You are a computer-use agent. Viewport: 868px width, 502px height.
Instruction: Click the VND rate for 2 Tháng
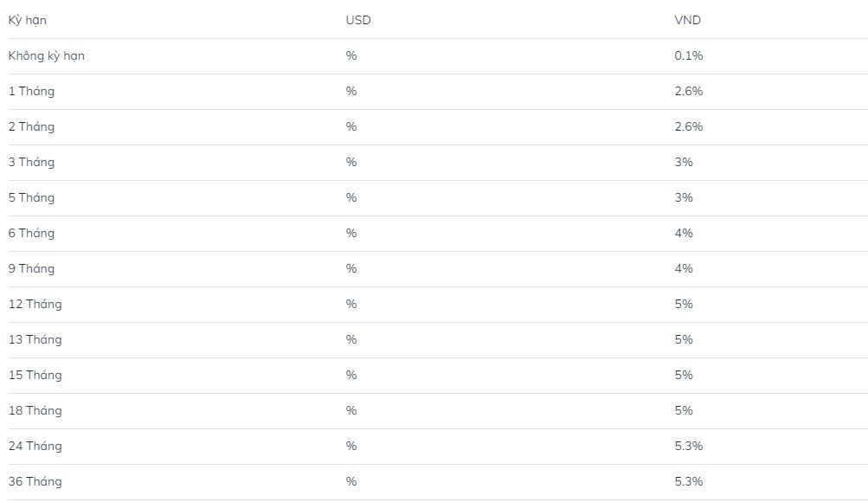pyautogui.click(x=689, y=126)
